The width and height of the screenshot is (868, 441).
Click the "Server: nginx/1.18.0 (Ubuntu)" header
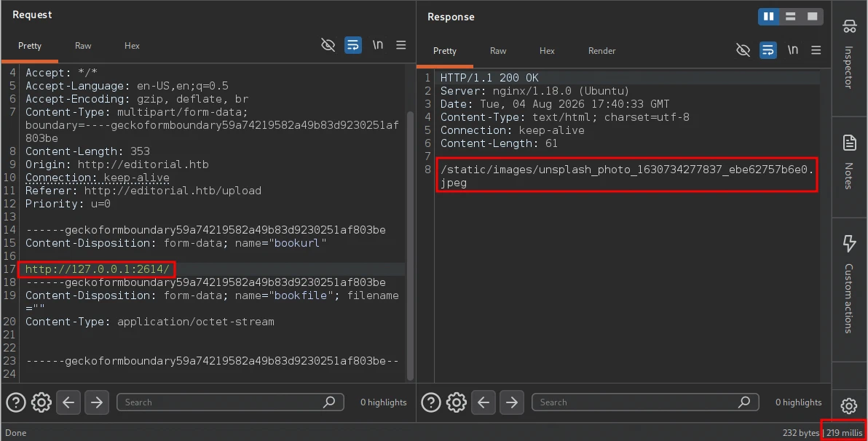pos(534,91)
